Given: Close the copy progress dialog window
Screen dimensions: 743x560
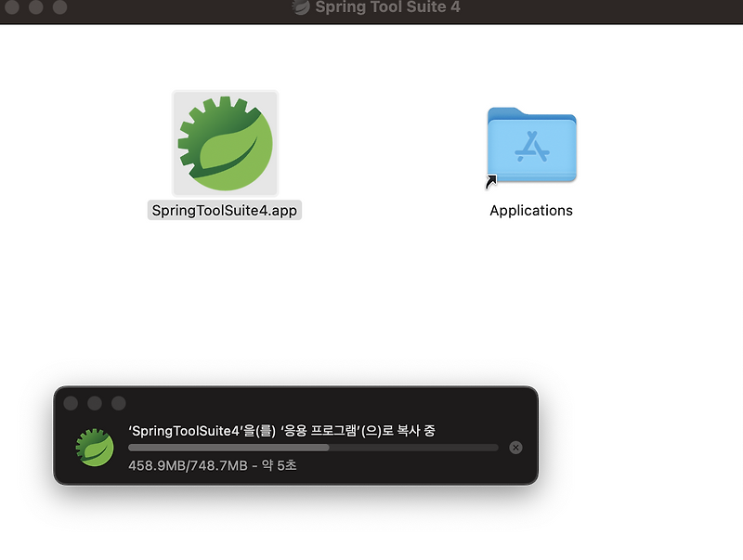Looking at the screenshot, I should [x=72, y=403].
